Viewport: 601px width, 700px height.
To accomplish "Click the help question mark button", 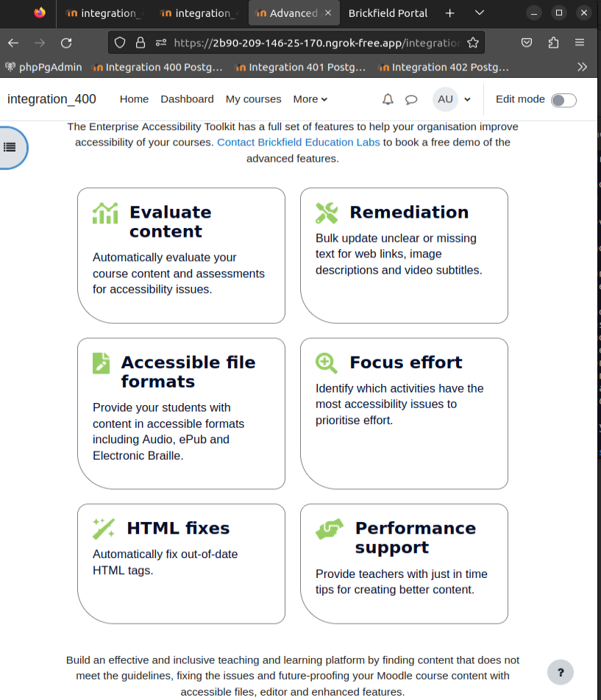I will [561, 672].
